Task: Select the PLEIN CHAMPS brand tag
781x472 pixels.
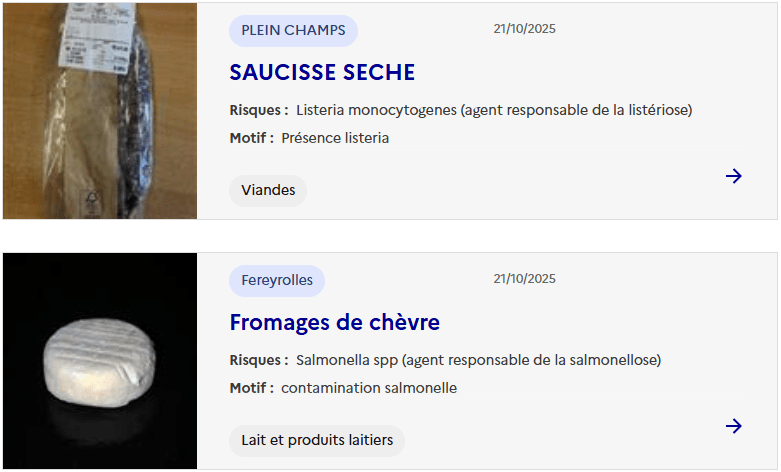Action: pos(293,30)
